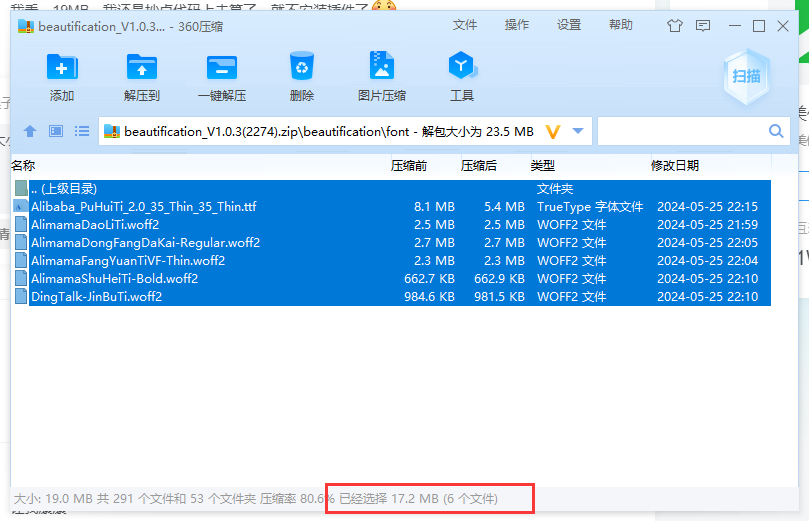Click the 扫描 (Scan) hexagon button
This screenshot has height=521, width=809.
click(x=746, y=76)
